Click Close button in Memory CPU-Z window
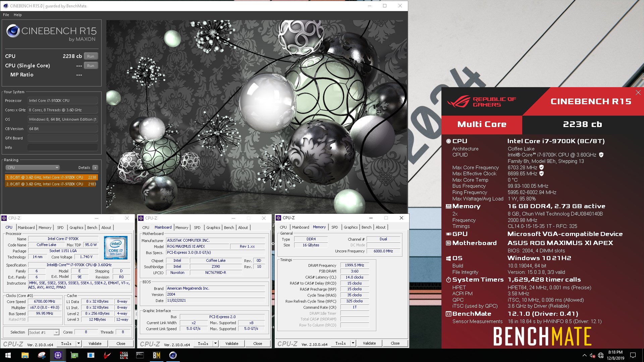This screenshot has height=362, width=644. point(395,343)
